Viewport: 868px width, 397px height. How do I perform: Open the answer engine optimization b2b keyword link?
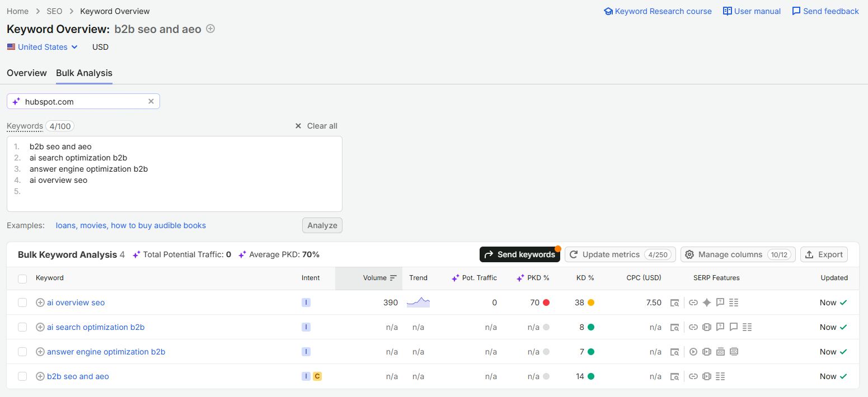[x=106, y=352]
